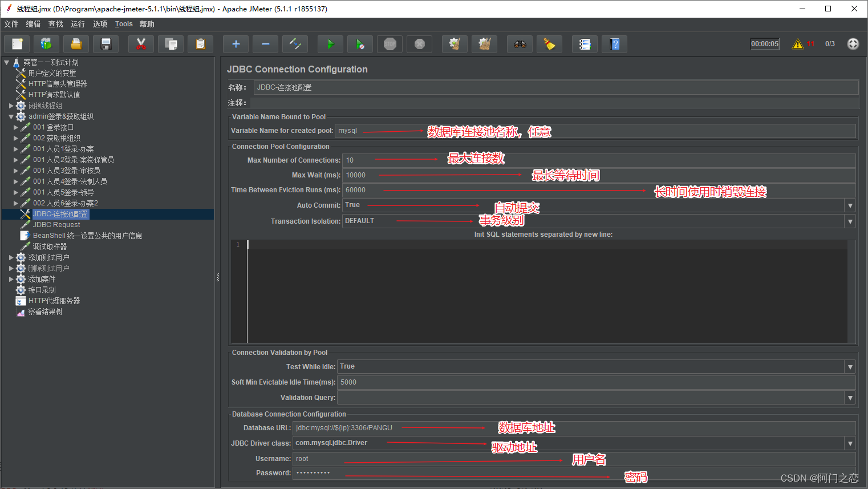868x489 pixels.
Task: Select 调试取样器 in the tree
Action: (50, 246)
